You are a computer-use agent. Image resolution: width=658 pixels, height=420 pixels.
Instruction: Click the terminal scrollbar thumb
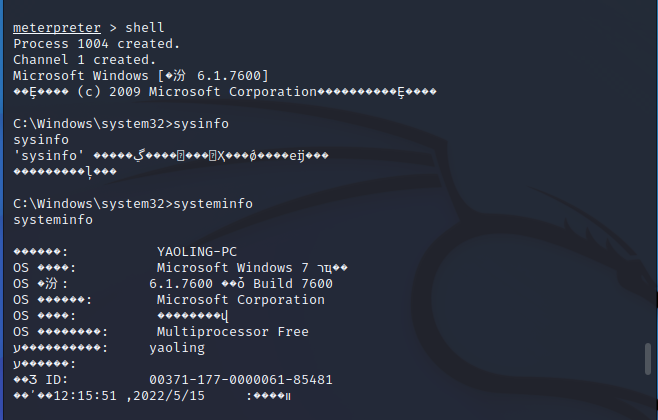pyautogui.click(x=648, y=360)
